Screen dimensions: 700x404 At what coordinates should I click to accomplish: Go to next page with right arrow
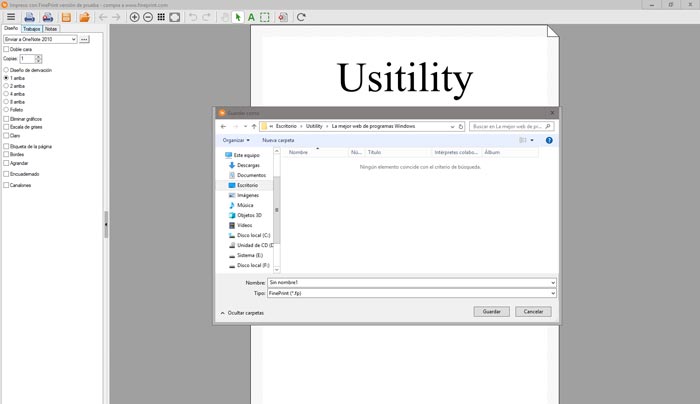click(x=116, y=17)
